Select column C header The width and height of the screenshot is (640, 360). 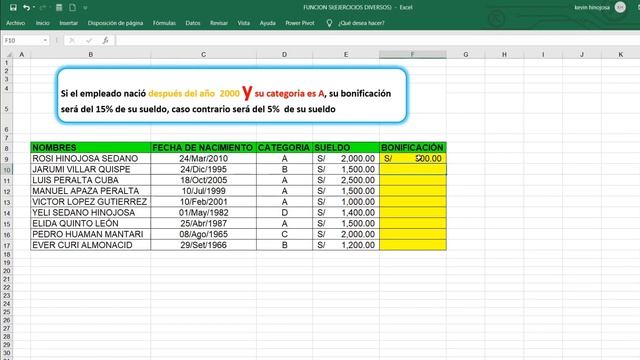[x=203, y=54]
